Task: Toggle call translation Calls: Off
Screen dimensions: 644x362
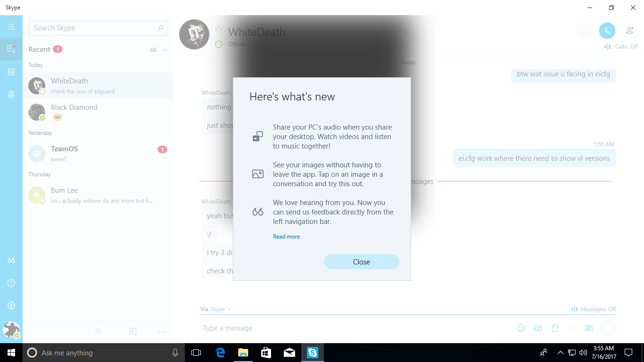Action: click(x=621, y=47)
